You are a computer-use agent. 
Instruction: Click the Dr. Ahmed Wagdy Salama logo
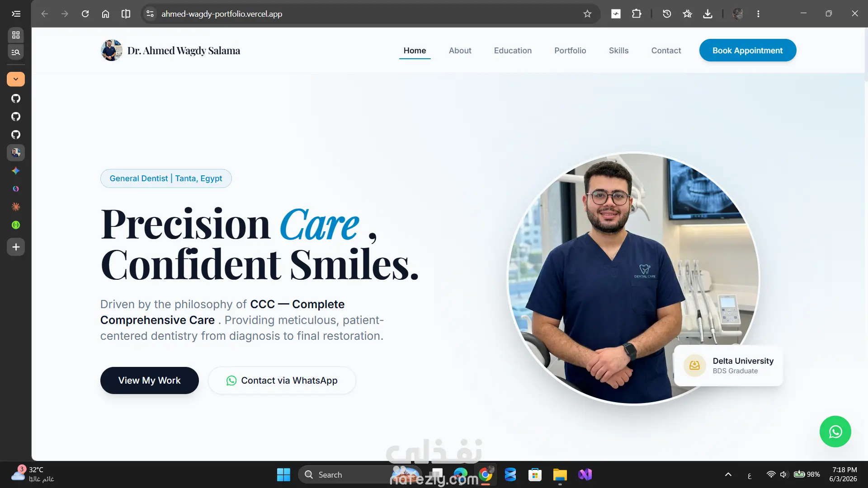coord(170,50)
